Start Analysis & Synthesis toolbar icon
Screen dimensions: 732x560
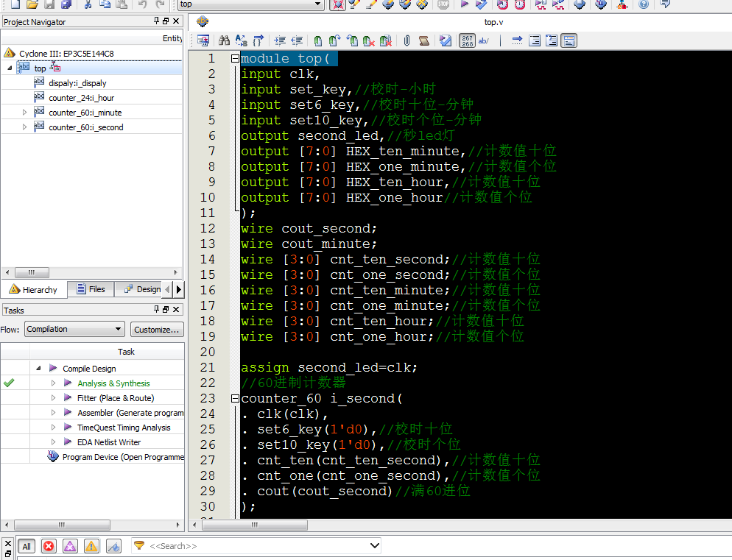coord(481,4)
